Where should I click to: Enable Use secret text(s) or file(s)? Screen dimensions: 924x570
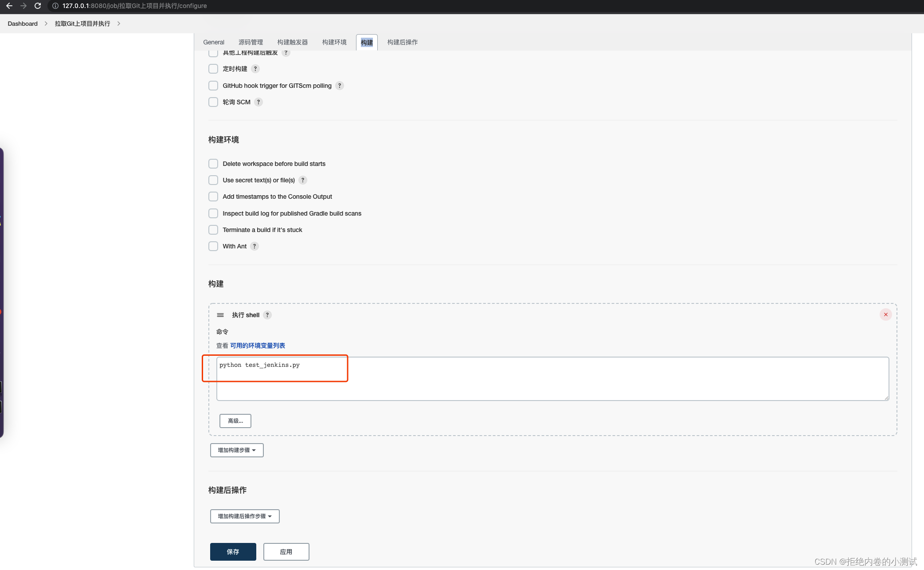coord(213,180)
